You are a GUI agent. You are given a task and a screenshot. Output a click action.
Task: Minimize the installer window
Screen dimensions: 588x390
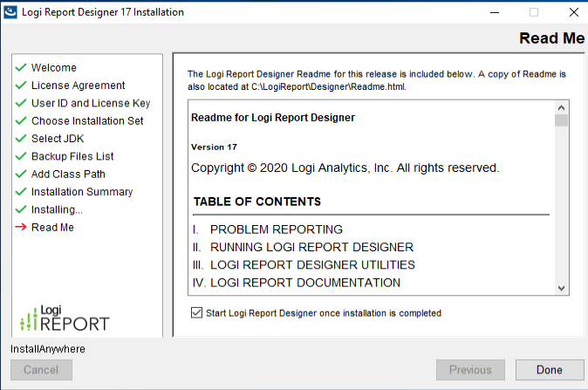494,12
